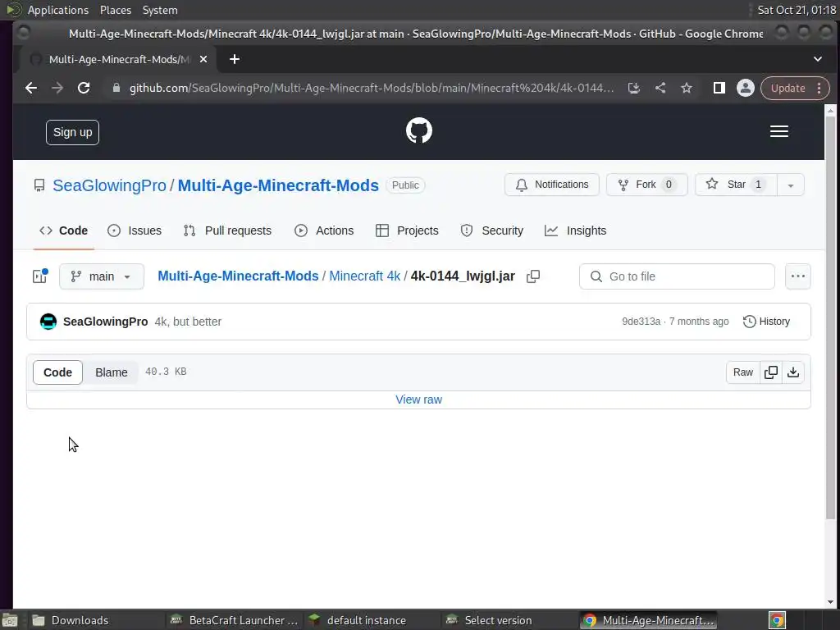The width and height of the screenshot is (840, 630).
Task: Switch to Blame view
Action: (112, 372)
